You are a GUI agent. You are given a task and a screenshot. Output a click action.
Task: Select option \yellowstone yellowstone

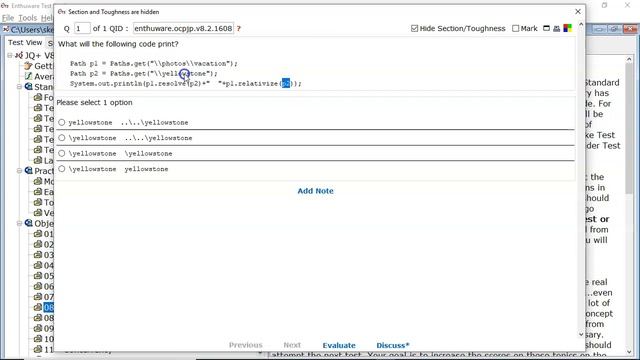click(x=62, y=169)
